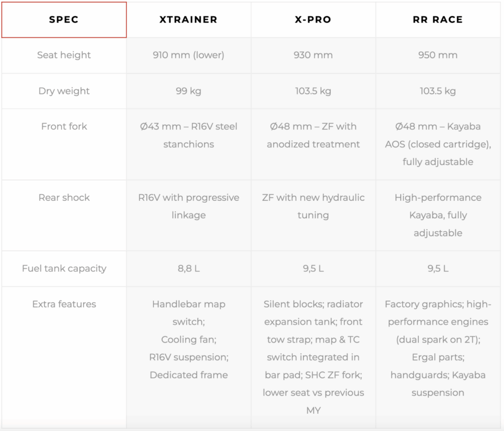Click the SPEC column header

64,20
